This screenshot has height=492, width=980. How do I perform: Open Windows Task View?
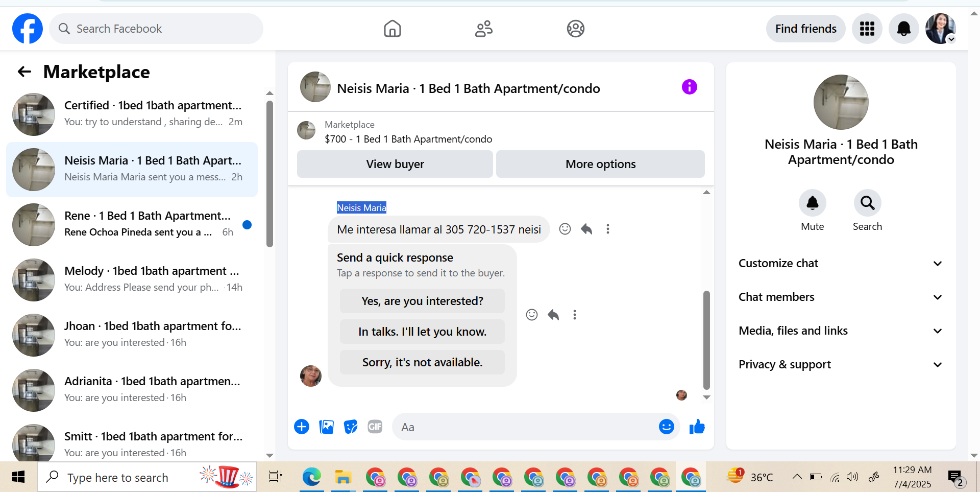(x=276, y=477)
